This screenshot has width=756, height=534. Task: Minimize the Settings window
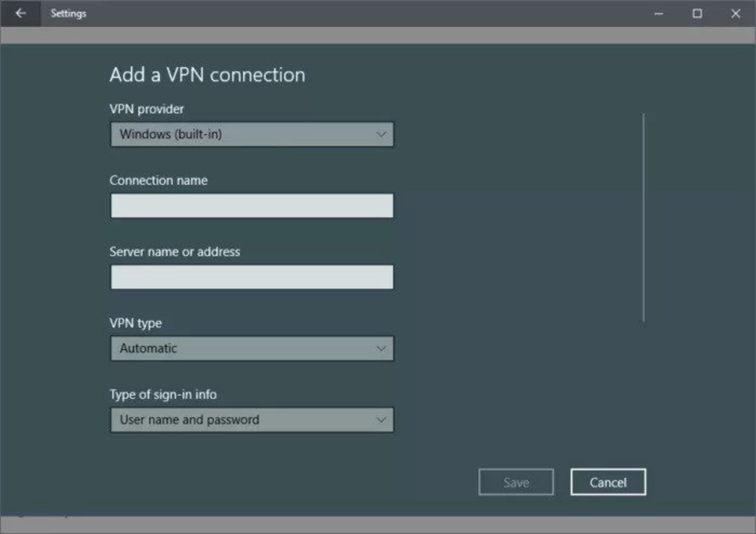coord(658,14)
